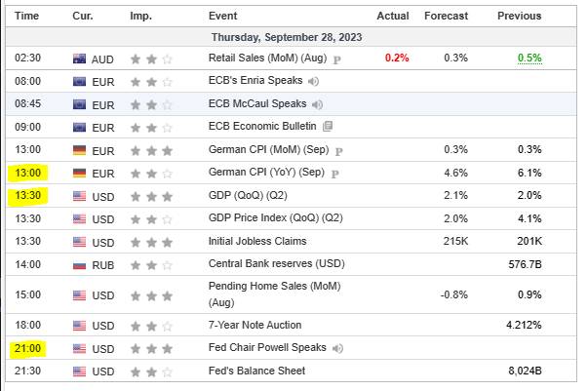Click the Imp. column header
The width and height of the screenshot is (588, 391).
[140, 17]
